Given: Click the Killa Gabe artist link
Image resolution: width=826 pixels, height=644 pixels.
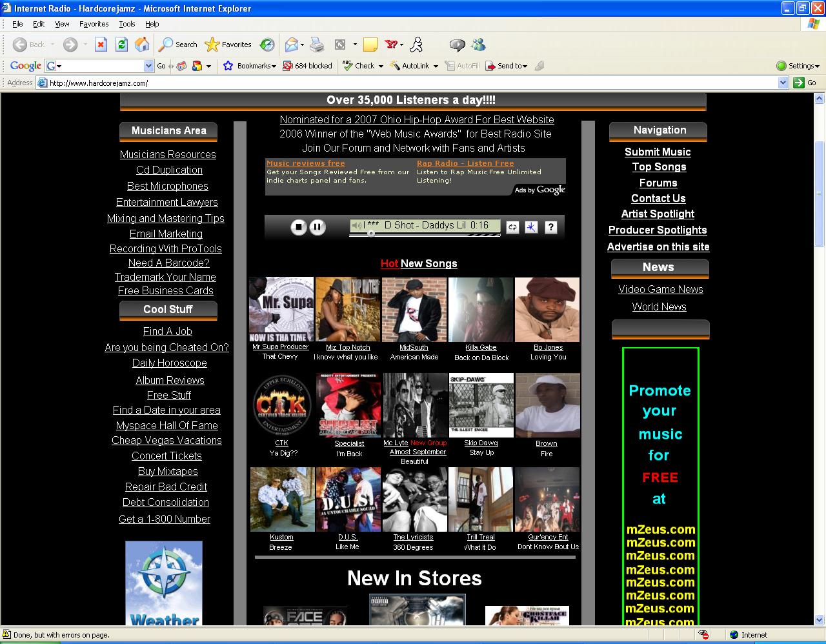Looking at the screenshot, I should (x=481, y=347).
